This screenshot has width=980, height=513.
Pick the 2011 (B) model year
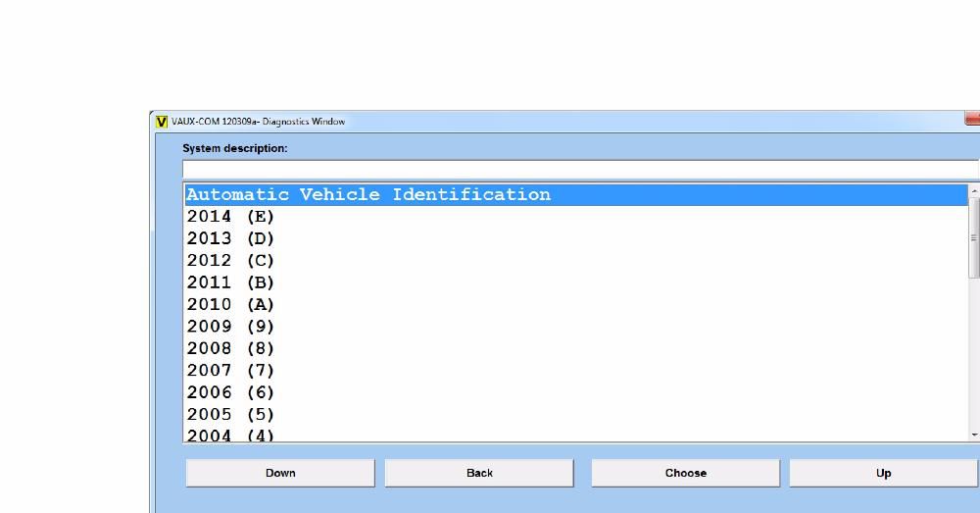[231, 282]
